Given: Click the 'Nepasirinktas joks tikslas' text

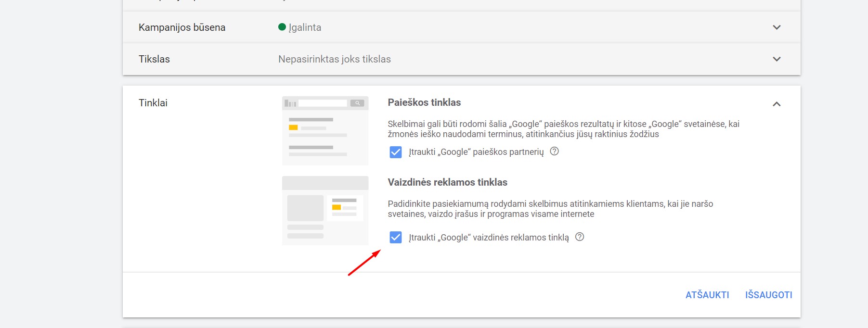Looking at the screenshot, I should click(x=335, y=59).
